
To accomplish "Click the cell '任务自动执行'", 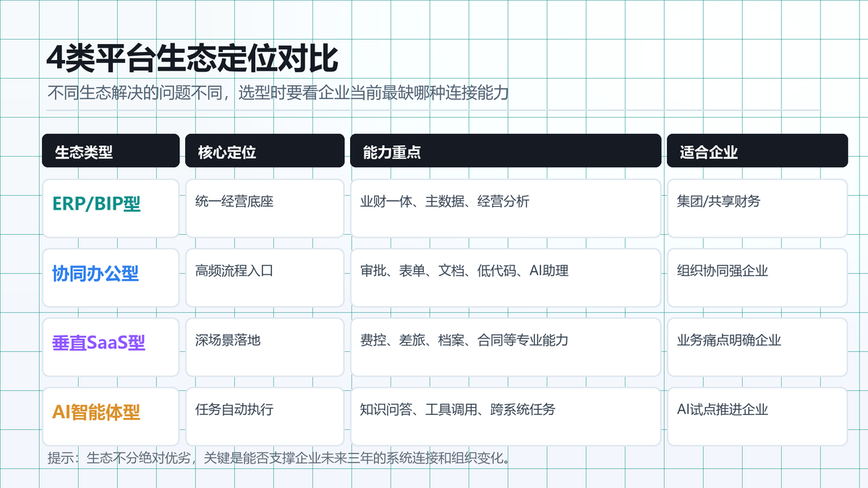I will click(265, 416).
